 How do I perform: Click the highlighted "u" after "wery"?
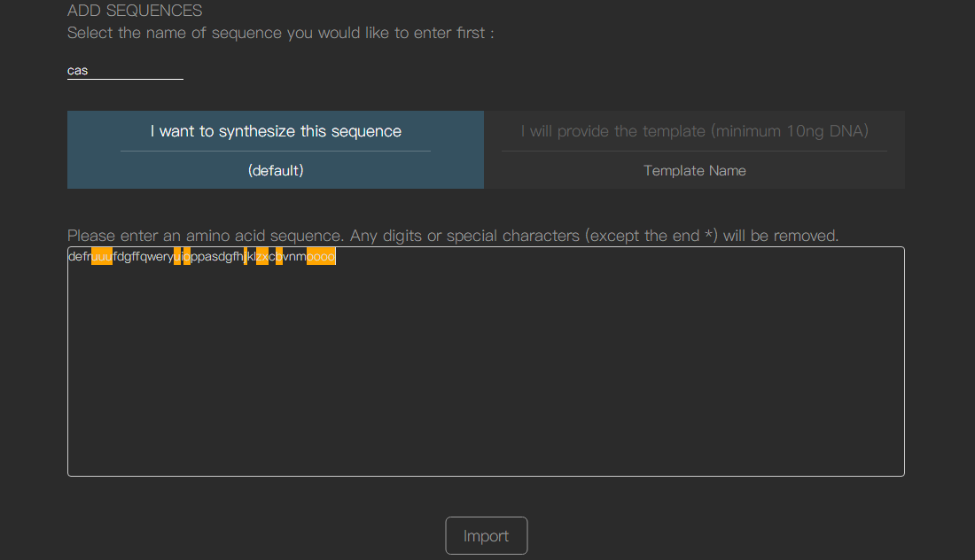point(177,257)
